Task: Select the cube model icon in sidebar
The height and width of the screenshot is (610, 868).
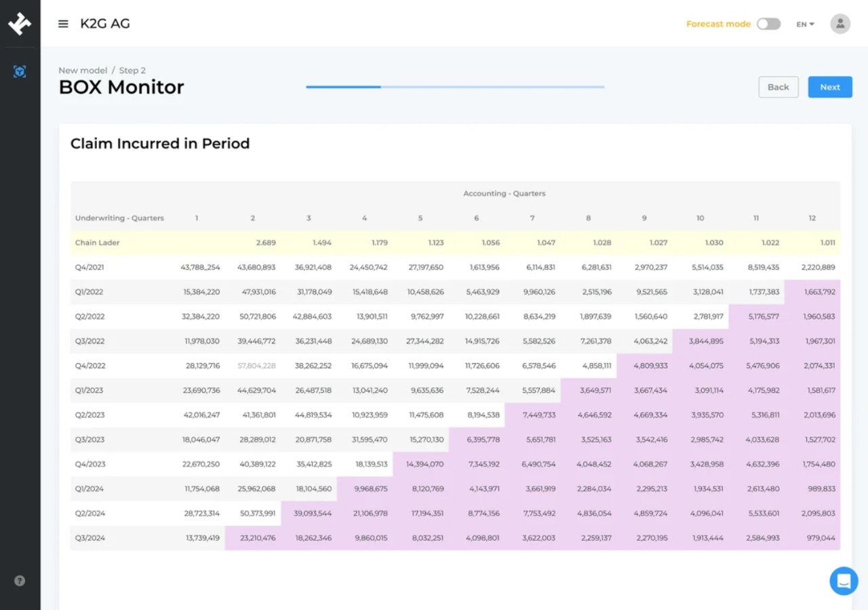Action: (x=20, y=72)
